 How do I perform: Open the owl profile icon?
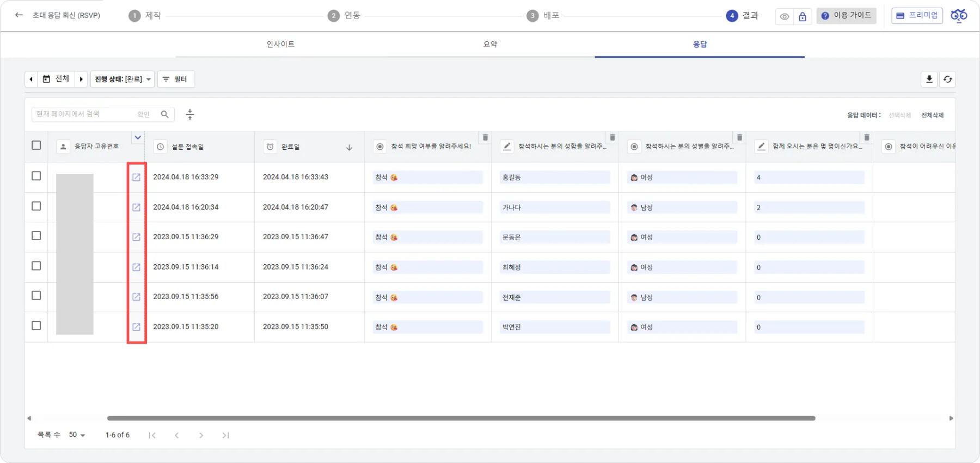(x=959, y=15)
